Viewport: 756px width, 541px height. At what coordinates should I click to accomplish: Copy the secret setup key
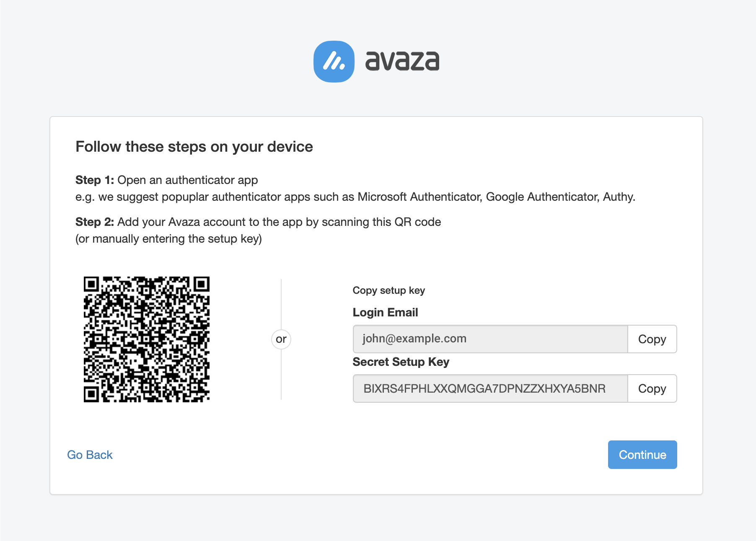[x=652, y=388]
